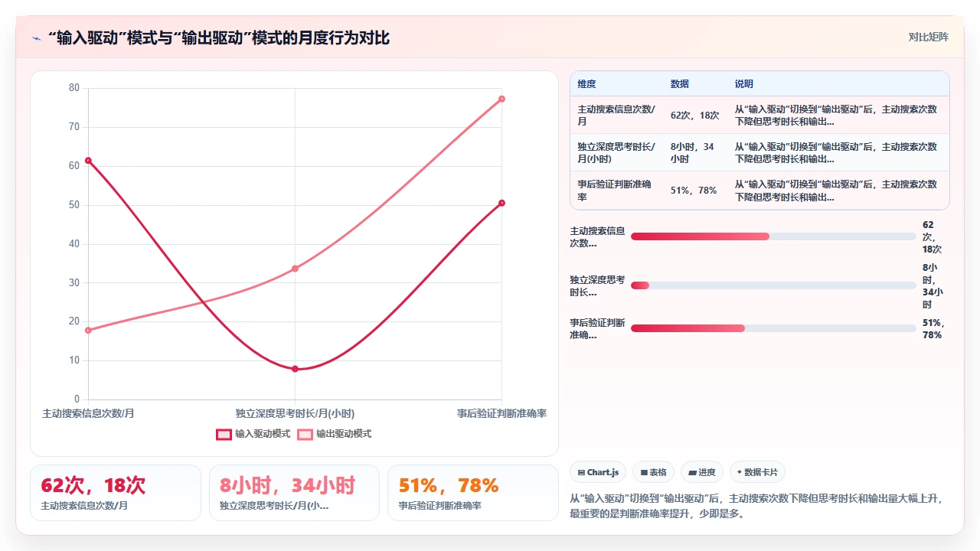Viewport: 980px width, 551px height.
Task: Click the 主动搜索信息次数/月 table cell
Action: [x=616, y=115]
